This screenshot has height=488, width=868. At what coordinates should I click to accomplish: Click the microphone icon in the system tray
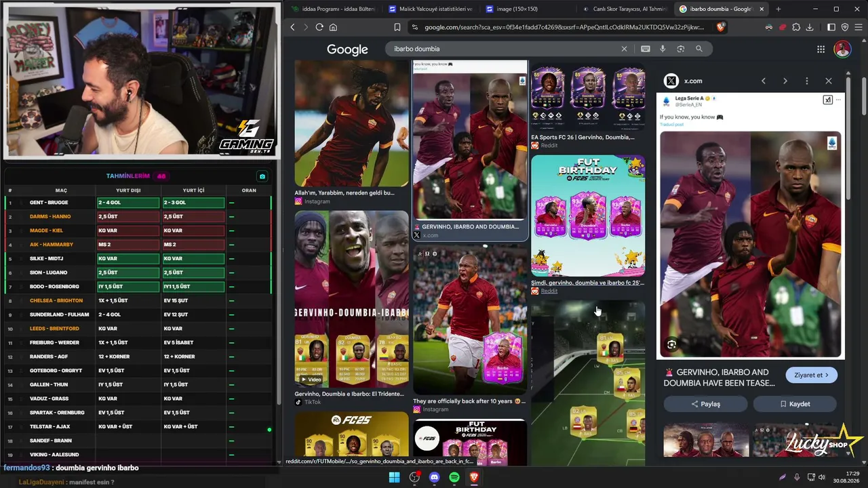click(x=797, y=477)
